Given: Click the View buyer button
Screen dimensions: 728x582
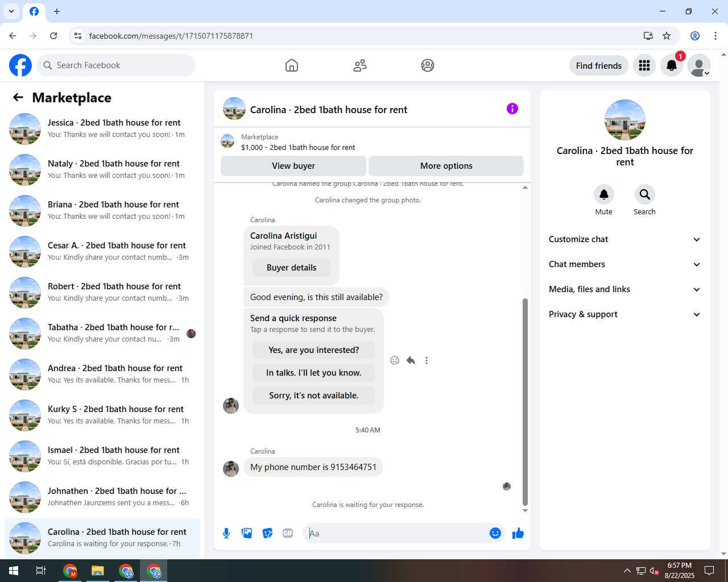Looking at the screenshot, I should (293, 166).
